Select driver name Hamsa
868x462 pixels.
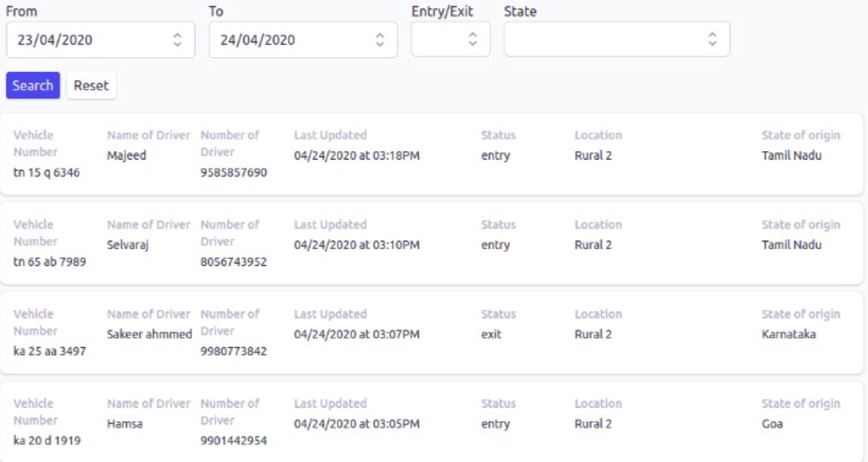pos(125,424)
